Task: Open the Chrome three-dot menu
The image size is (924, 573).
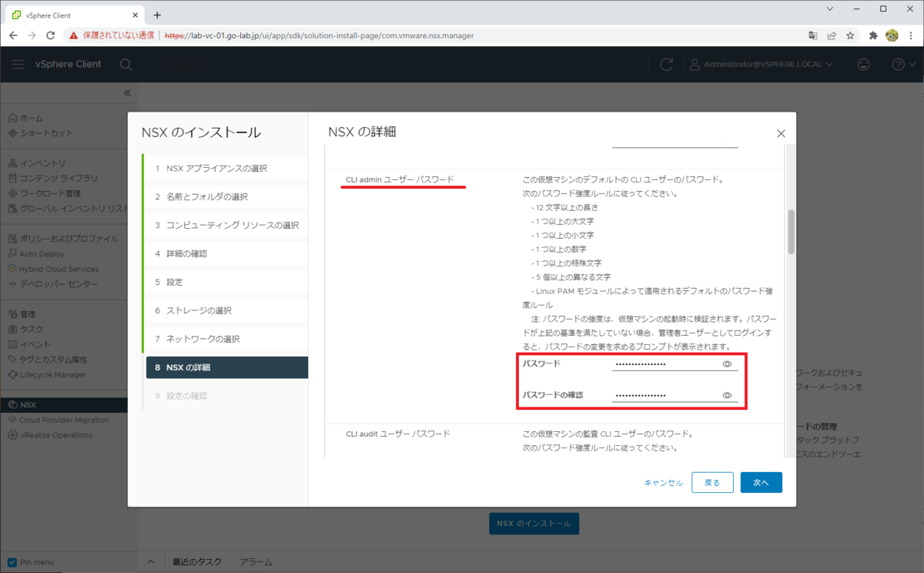Action: click(910, 35)
